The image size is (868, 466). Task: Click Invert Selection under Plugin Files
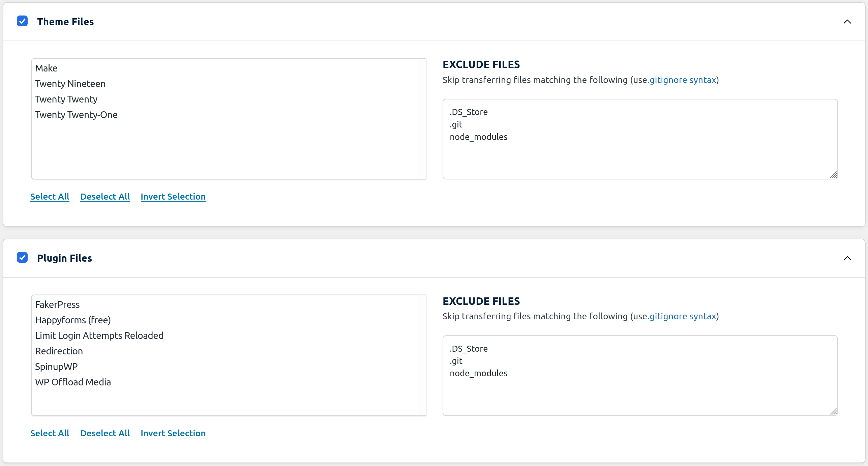[172, 433]
